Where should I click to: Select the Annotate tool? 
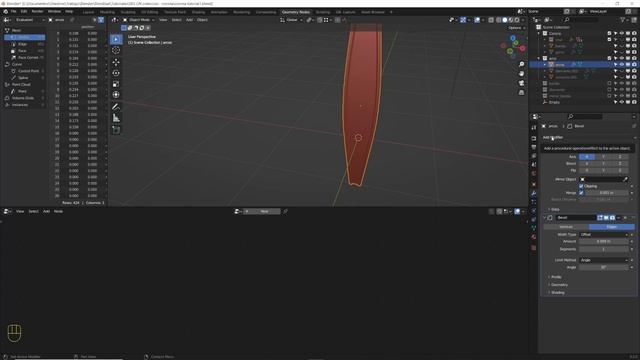pos(116,107)
